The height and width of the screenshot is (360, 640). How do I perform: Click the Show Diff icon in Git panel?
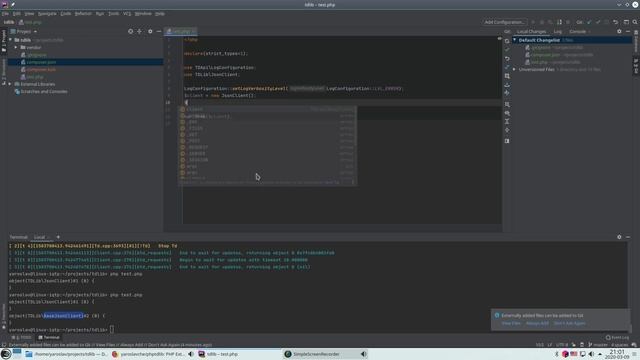pos(507,67)
